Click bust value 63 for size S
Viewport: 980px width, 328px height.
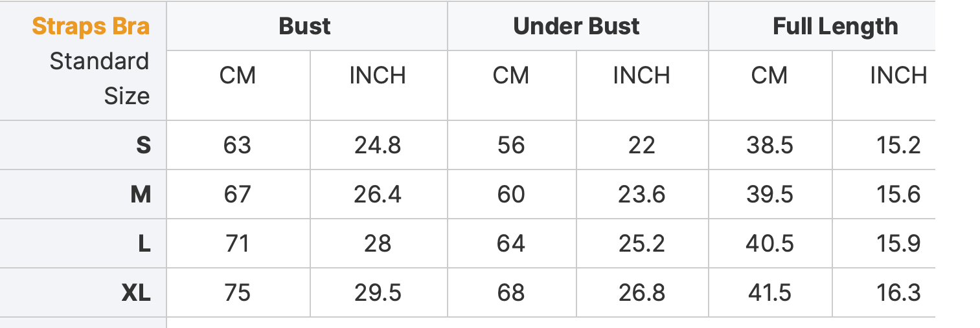click(237, 145)
